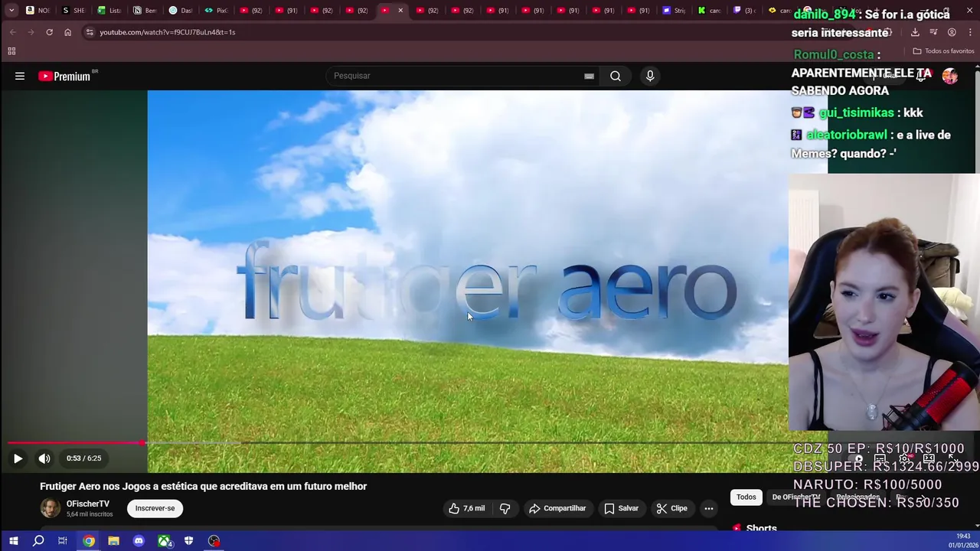Create a clip with Clipe
Viewport: 980px width, 551px height.
(x=671, y=508)
